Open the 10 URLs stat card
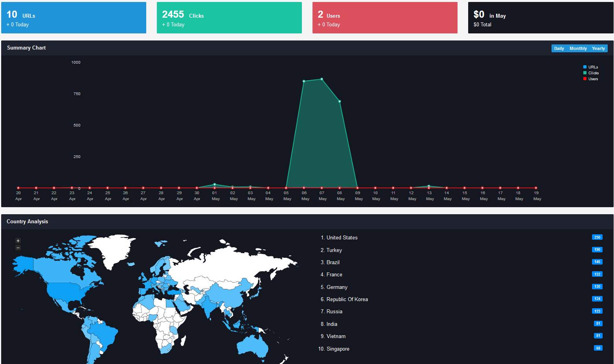This screenshot has height=364, width=614. (74, 18)
